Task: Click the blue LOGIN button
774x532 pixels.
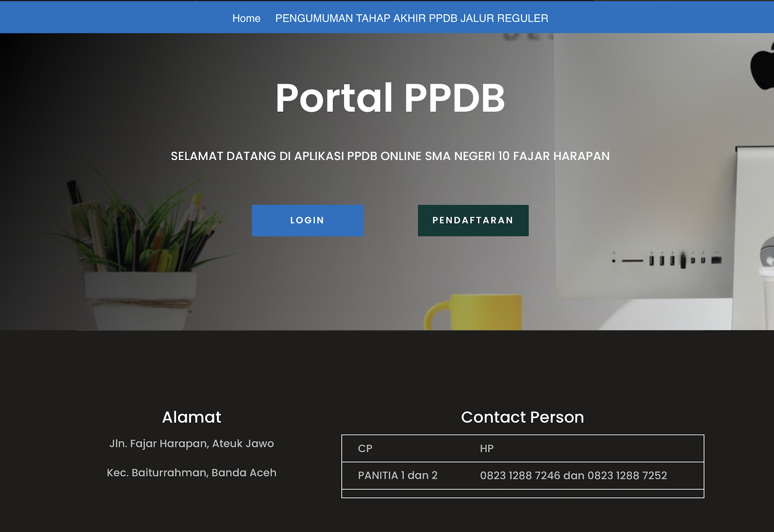Action: [x=308, y=221]
